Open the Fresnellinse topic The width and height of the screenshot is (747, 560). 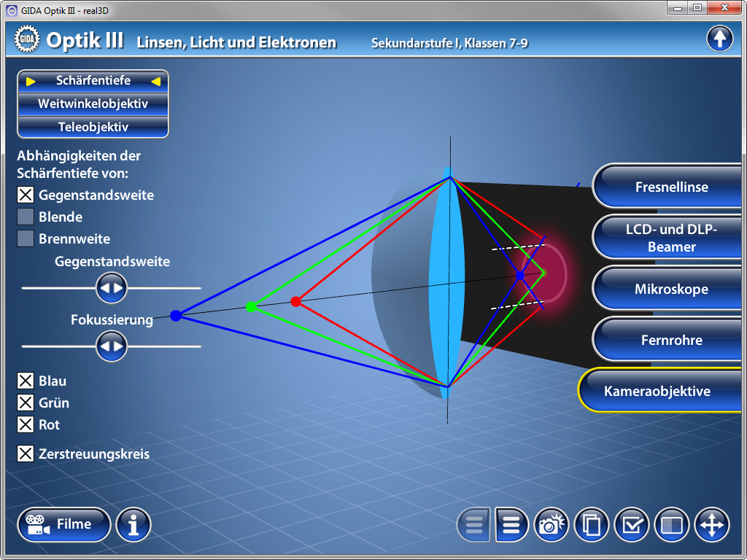click(671, 187)
